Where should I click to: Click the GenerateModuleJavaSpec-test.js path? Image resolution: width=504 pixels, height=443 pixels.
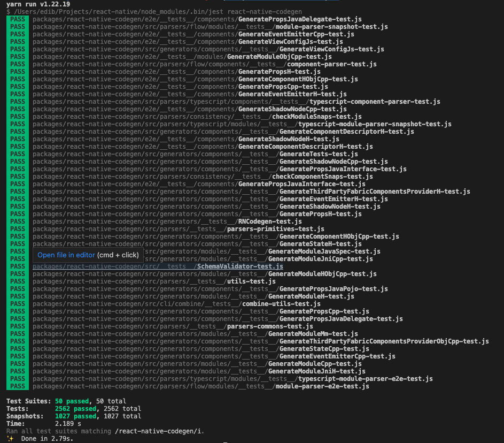point(262,251)
